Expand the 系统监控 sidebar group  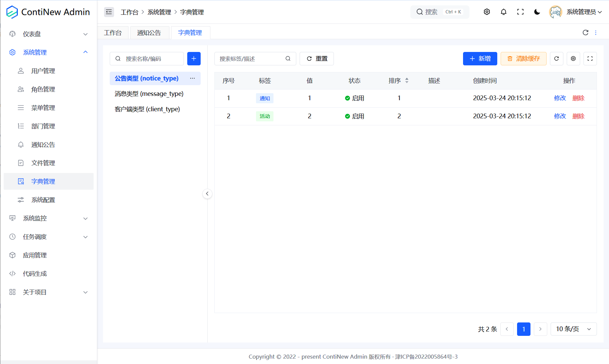(49, 218)
